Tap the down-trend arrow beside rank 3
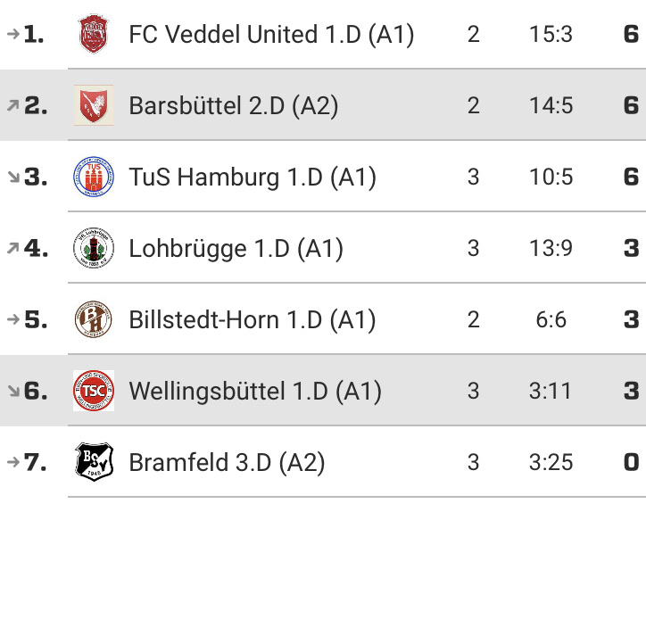This screenshot has width=646, height=644. 13,177
